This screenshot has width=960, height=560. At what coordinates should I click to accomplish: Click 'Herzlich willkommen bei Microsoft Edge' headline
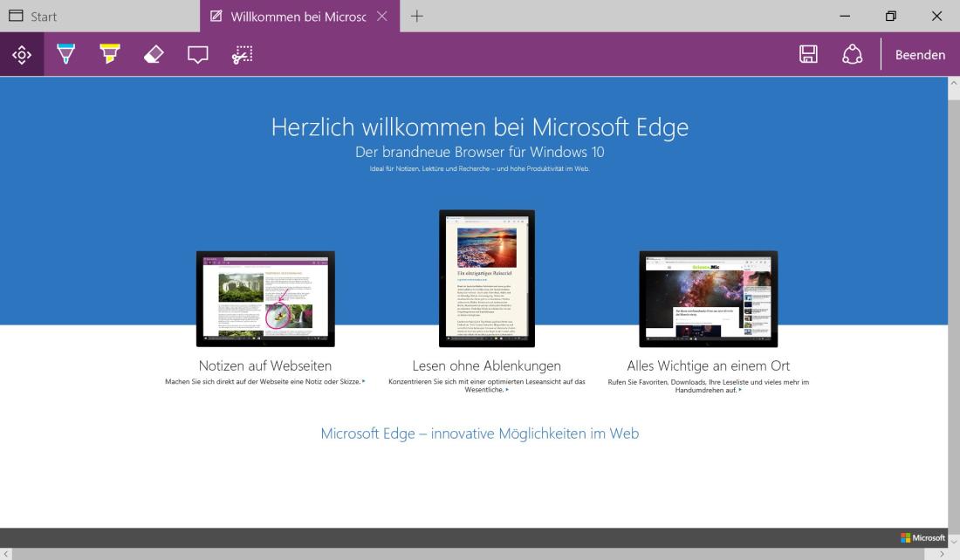(x=480, y=127)
